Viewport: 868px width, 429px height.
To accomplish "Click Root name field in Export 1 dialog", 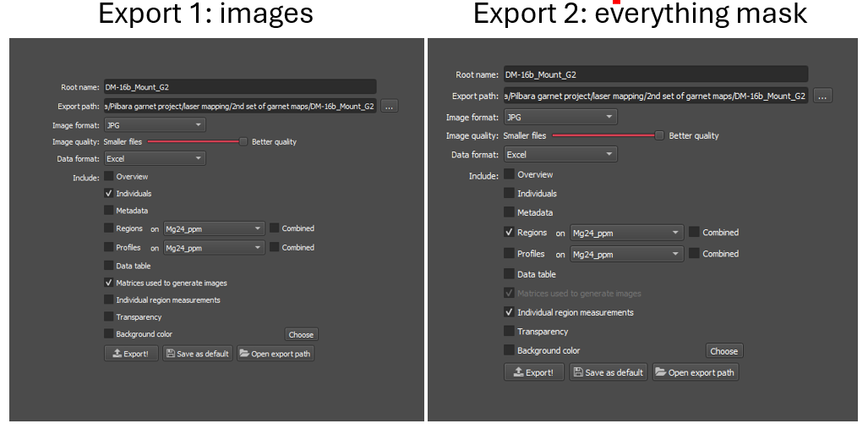I will pos(240,86).
